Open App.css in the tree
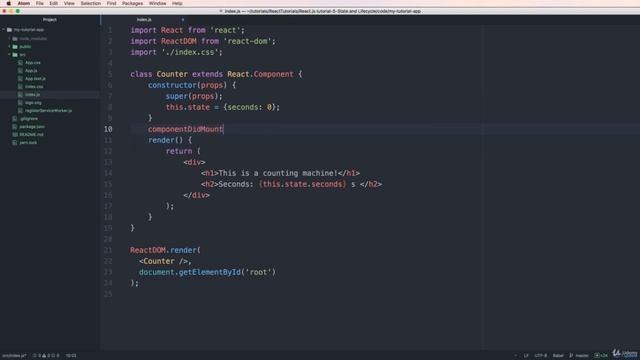This screenshot has height=360, width=640. tap(33, 62)
